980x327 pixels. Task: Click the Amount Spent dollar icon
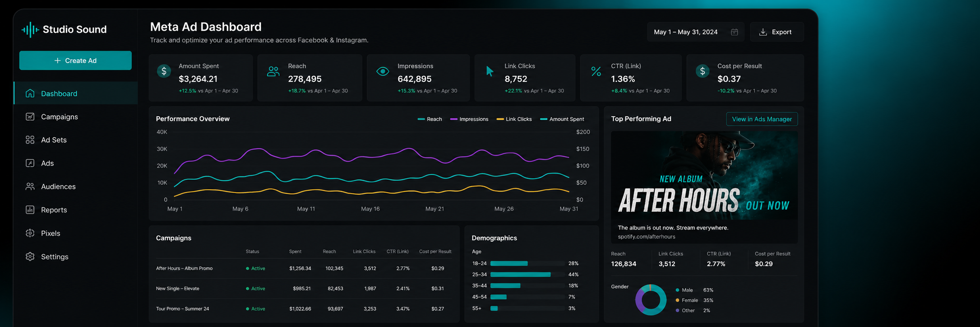click(164, 71)
